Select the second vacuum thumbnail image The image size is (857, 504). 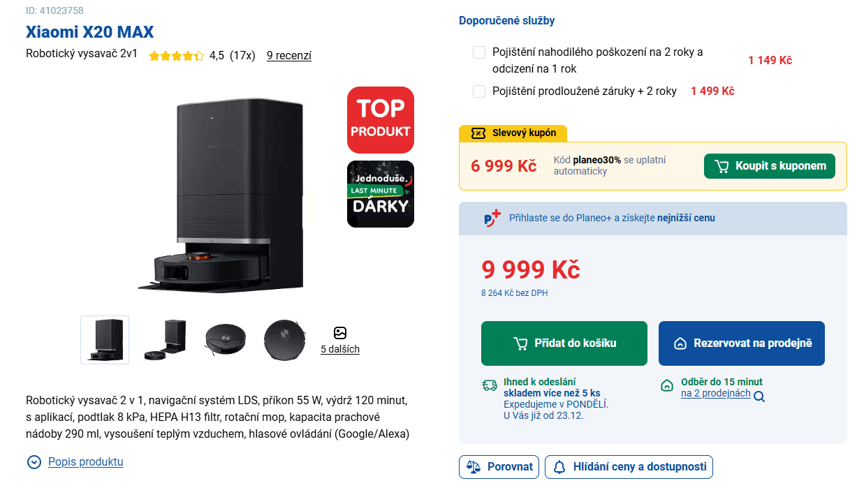pos(166,340)
